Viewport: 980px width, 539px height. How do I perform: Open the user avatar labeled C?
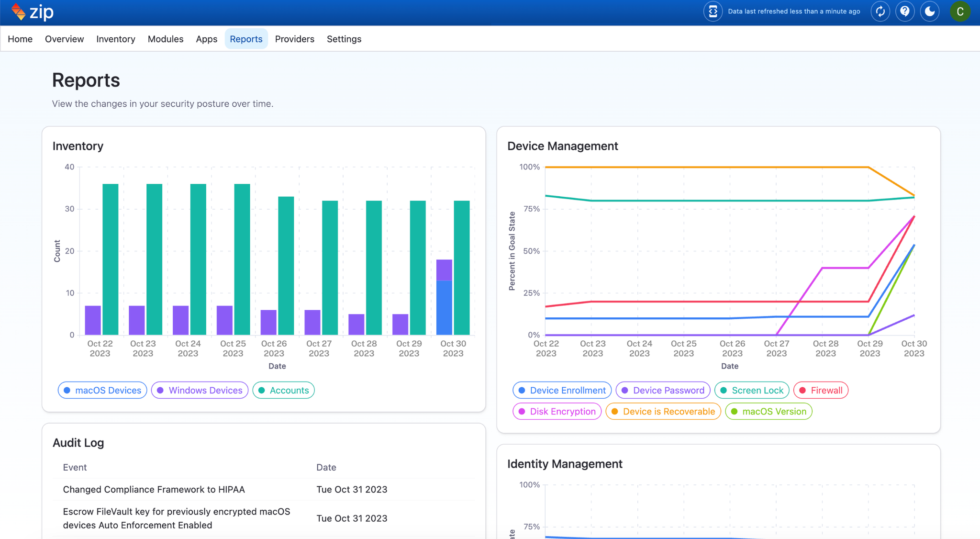coord(959,11)
